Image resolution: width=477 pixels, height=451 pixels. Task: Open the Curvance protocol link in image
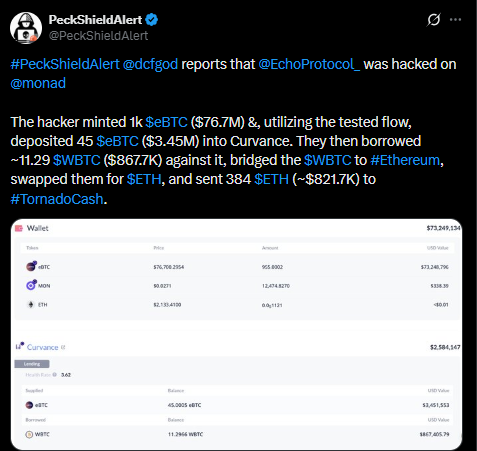point(43,347)
